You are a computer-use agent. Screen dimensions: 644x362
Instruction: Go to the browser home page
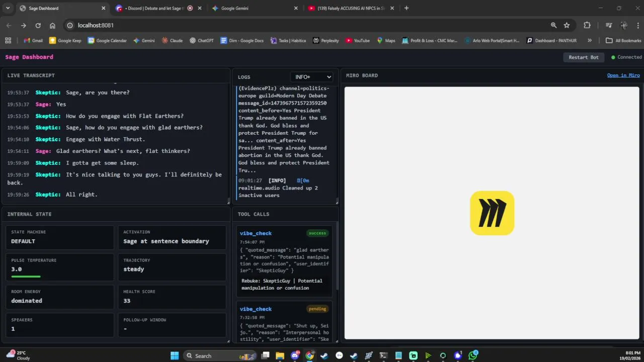point(52,25)
